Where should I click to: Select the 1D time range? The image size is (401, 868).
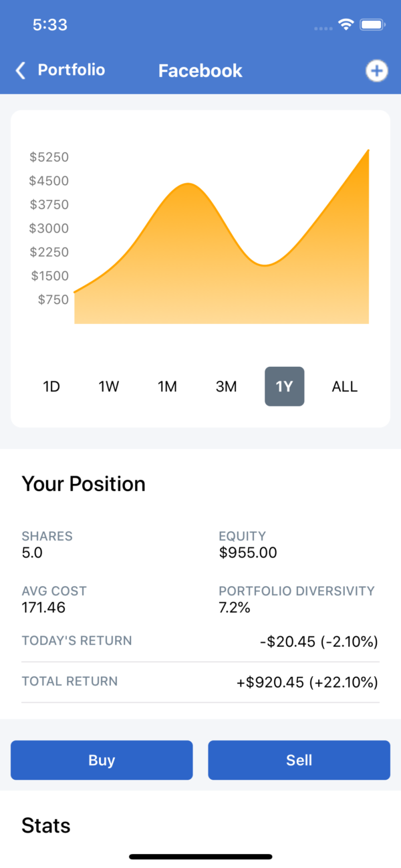(x=51, y=386)
